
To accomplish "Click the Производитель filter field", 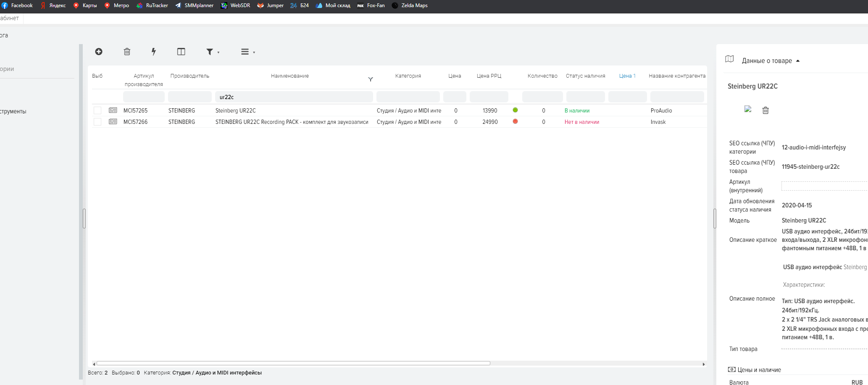I will (x=190, y=97).
